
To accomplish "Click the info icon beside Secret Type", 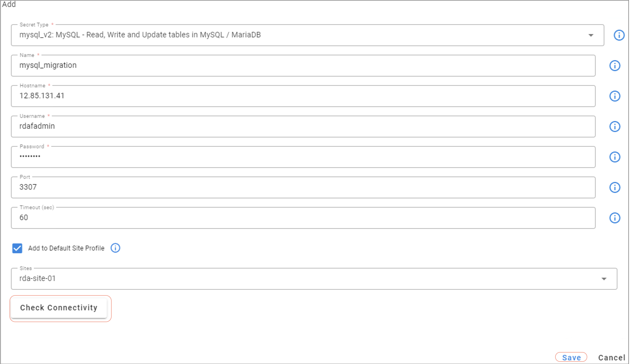I will coord(619,35).
